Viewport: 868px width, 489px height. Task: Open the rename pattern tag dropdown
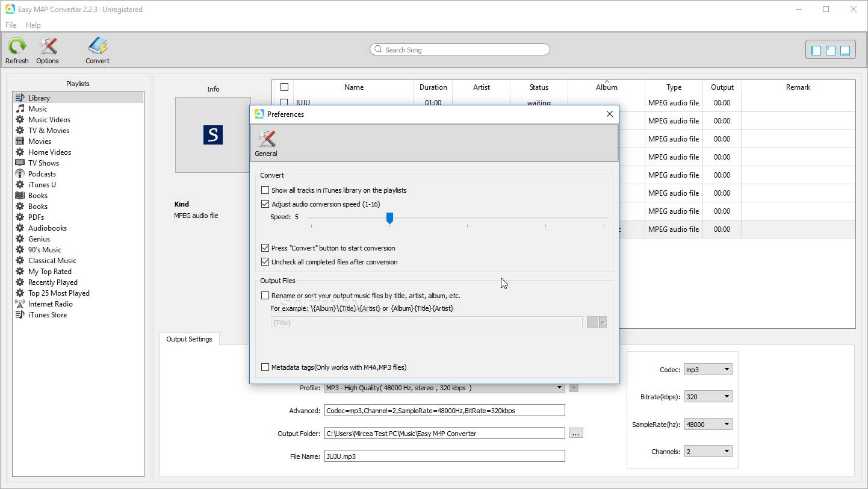[x=597, y=323]
